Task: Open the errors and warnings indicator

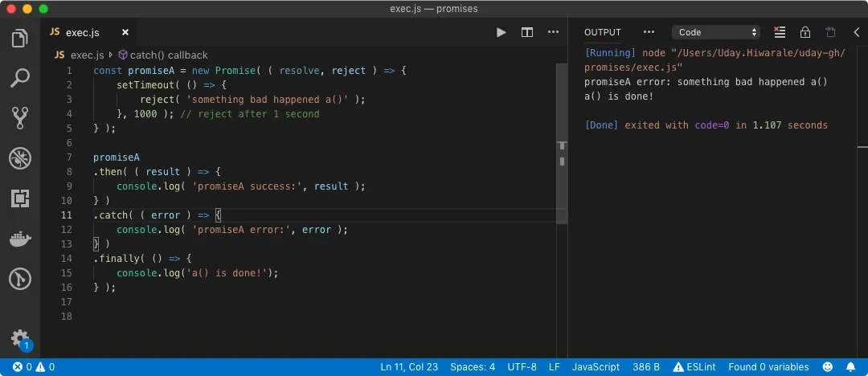Action: click(x=34, y=366)
